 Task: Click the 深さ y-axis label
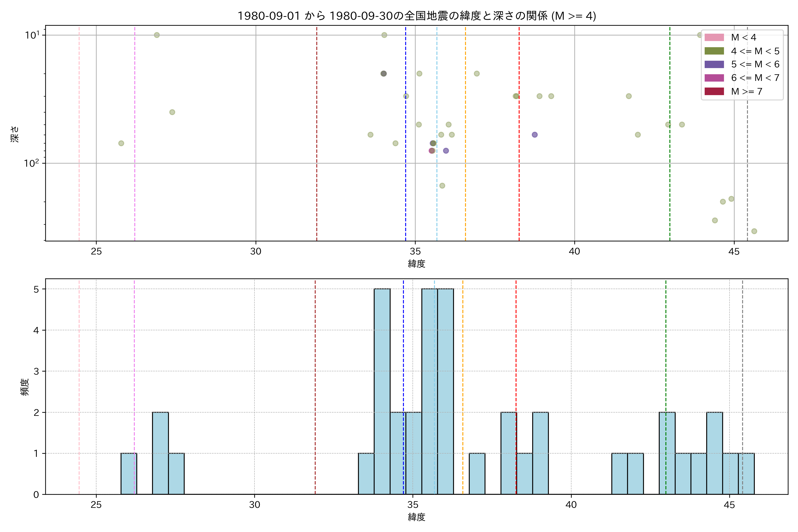point(15,134)
